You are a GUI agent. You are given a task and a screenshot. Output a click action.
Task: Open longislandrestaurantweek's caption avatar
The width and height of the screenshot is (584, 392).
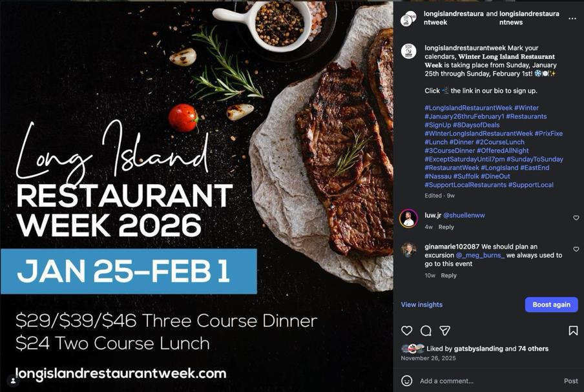click(x=408, y=51)
